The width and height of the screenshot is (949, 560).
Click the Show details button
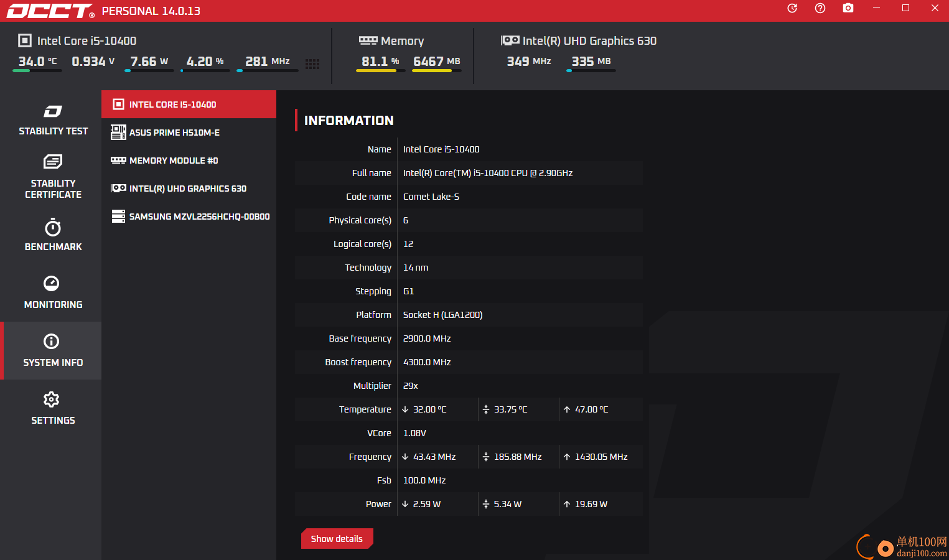[337, 539]
